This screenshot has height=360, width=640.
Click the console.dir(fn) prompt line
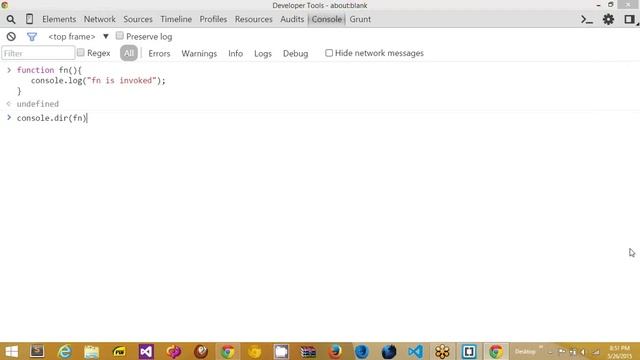point(52,118)
